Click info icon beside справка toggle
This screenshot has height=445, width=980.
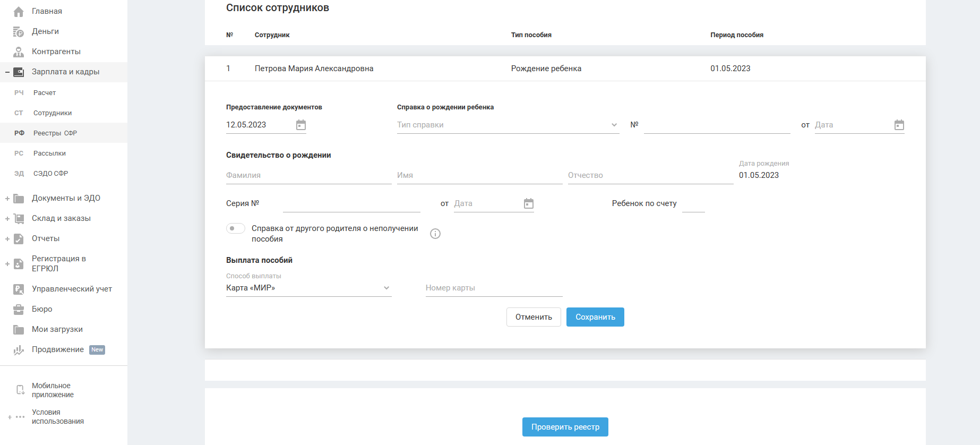click(x=435, y=234)
